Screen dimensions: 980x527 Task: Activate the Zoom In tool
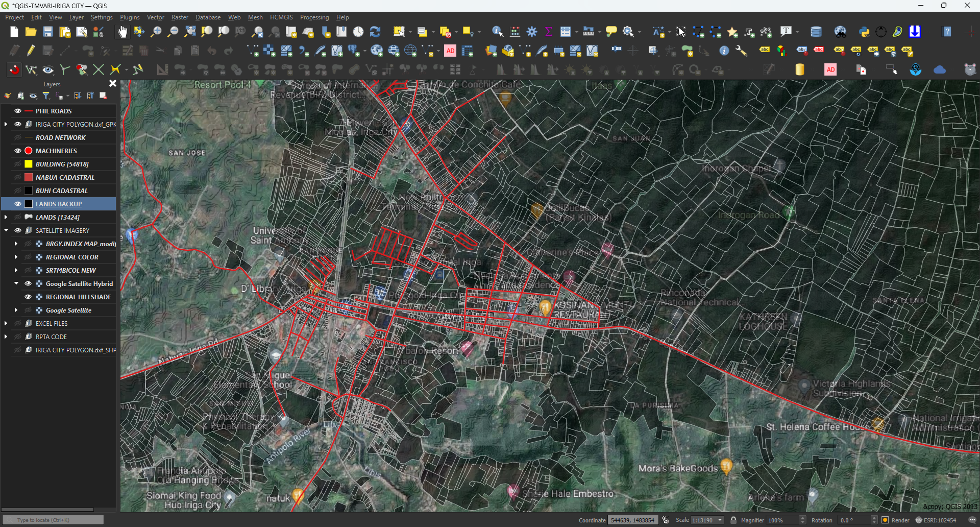[x=156, y=32]
